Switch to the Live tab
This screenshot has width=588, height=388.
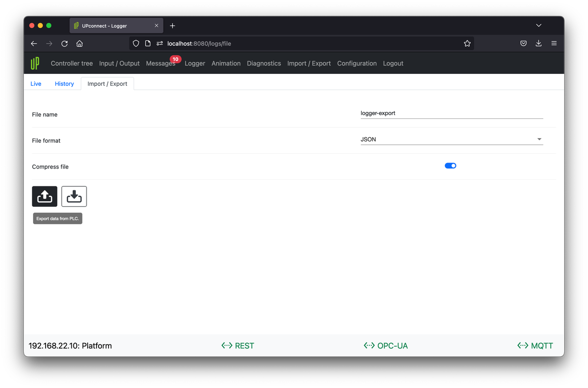36,84
